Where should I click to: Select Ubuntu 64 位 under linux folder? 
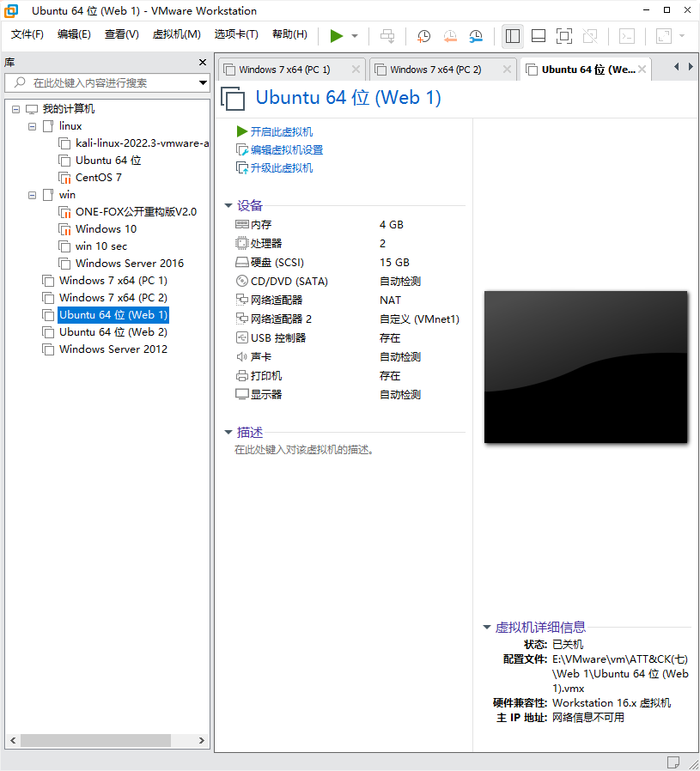click(100, 161)
